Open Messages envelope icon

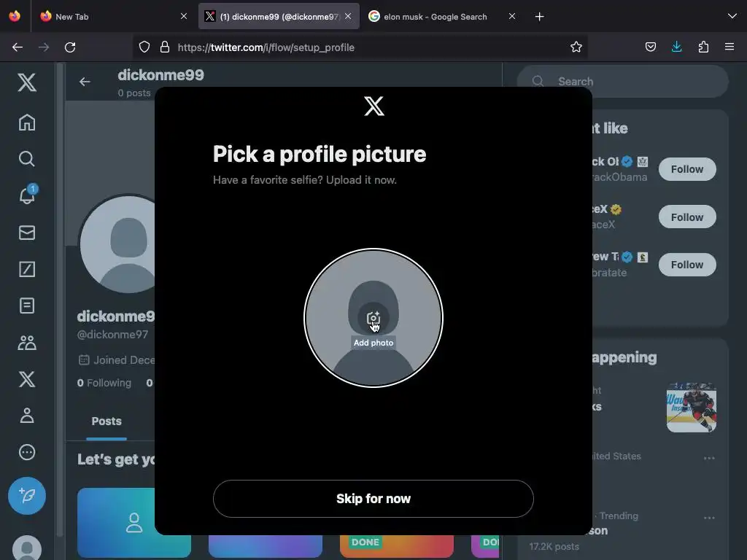point(27,233)
